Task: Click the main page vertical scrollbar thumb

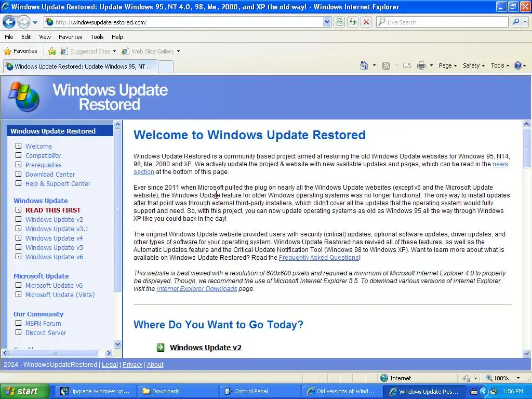Action: point(527,148)
